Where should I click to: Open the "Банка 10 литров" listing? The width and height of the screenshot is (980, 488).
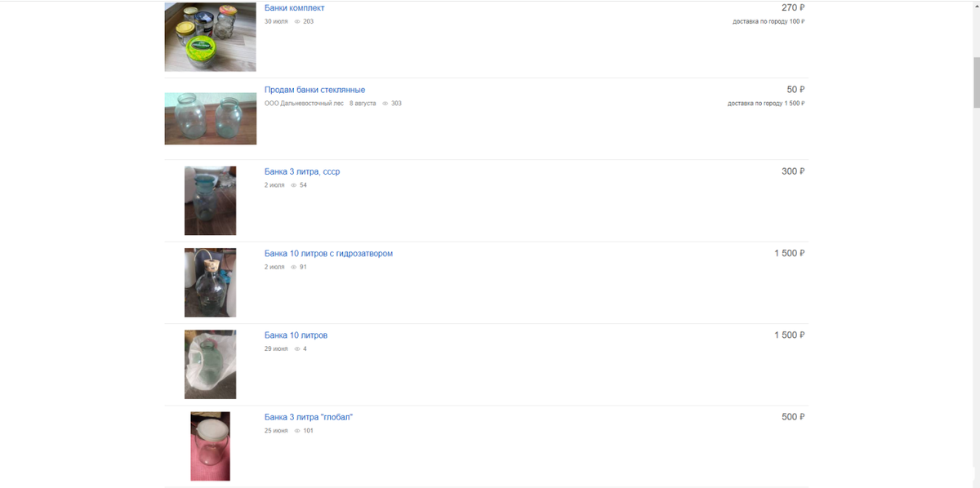tap(296, 335)
